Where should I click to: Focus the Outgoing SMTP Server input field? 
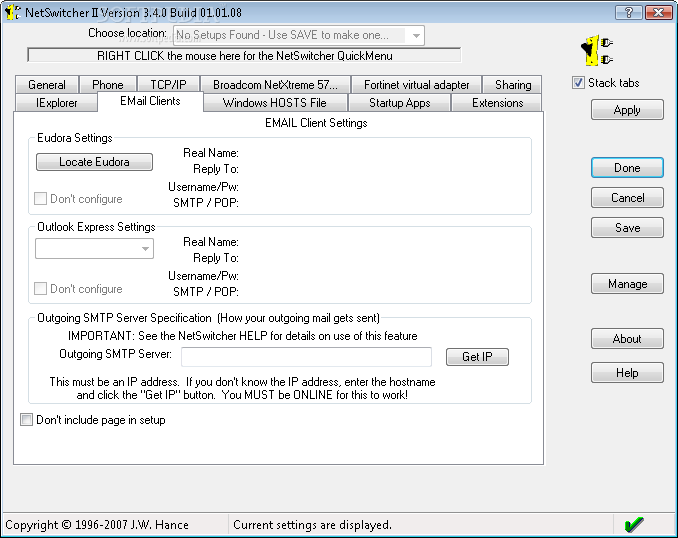pos(306,357)
